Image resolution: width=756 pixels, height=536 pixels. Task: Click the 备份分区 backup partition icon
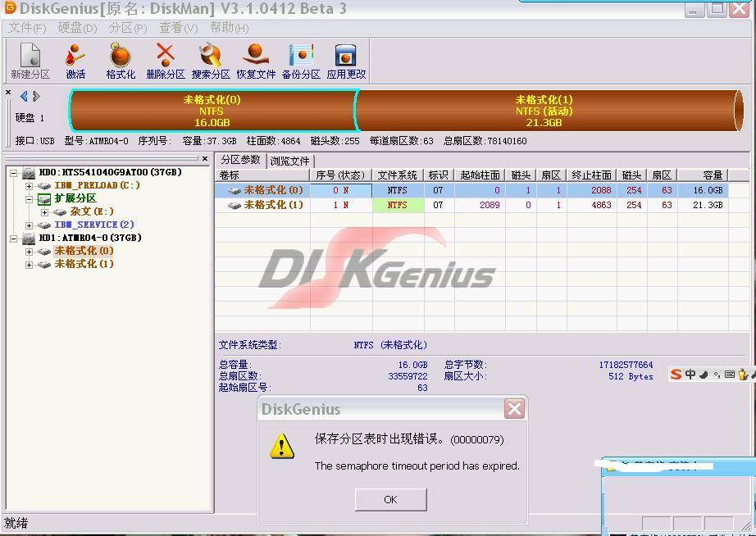pyautogui.click(x=301, y=61)
